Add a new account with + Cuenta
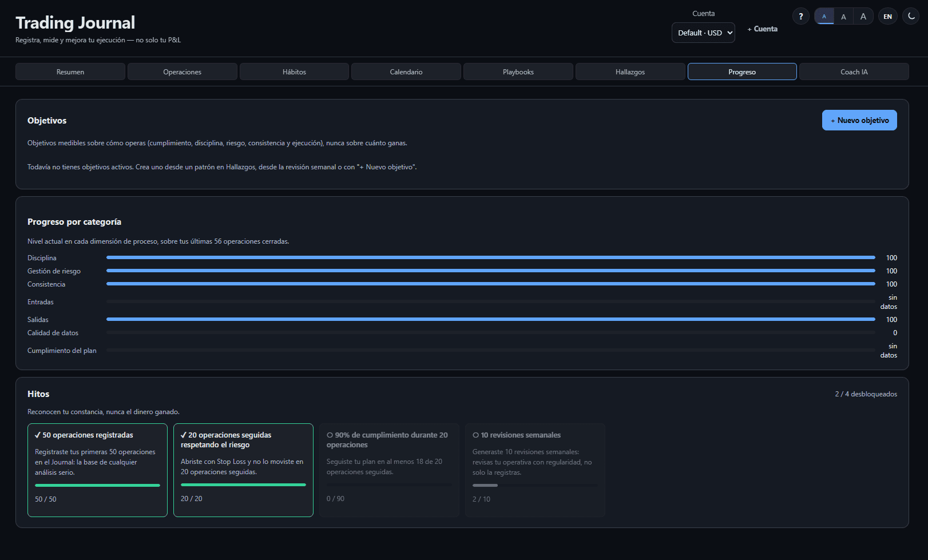Screen dimensions: 928x560 tap(762, 29)
